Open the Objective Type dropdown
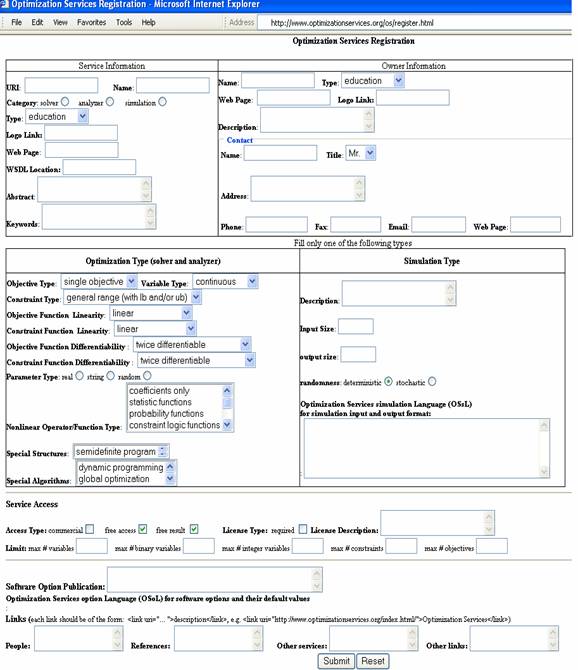 pyautogui.click(x=99, y=282)
